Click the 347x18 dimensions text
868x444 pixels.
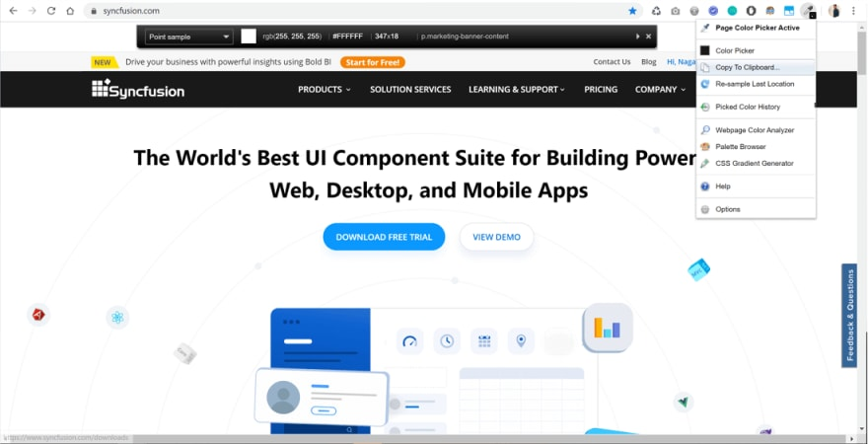pos(387,37)
